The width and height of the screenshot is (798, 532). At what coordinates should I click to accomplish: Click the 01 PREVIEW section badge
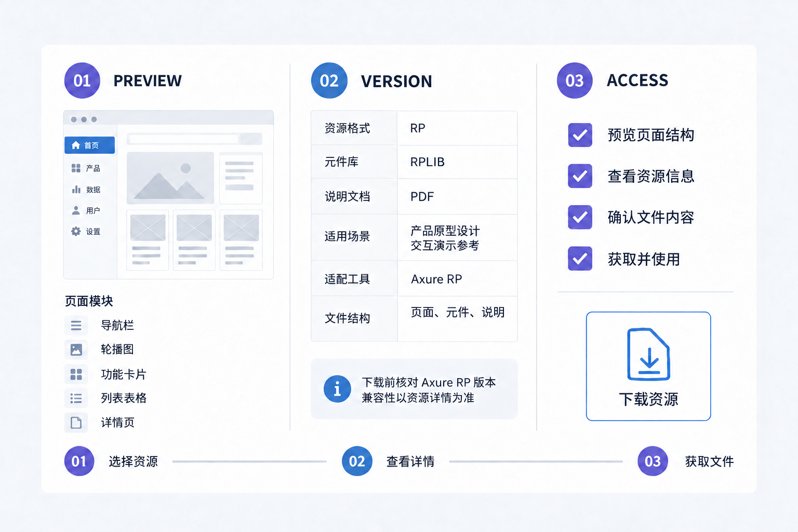click(x=82, y=81)
